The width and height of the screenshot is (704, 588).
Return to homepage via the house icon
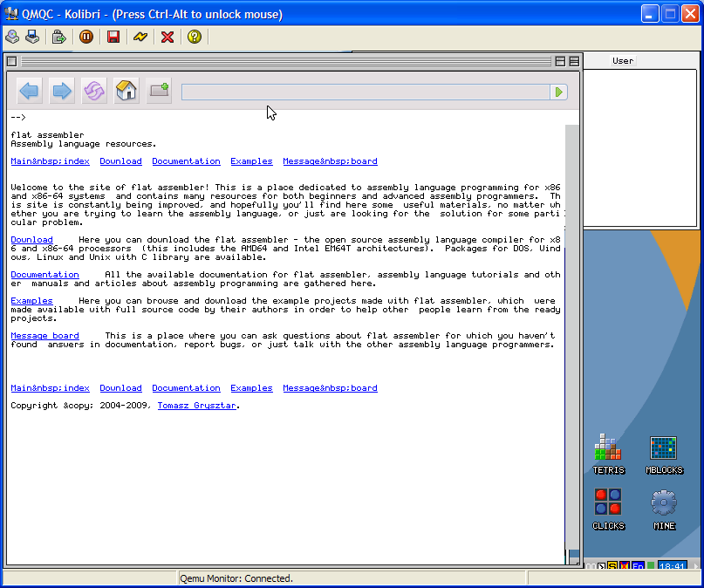(126, 91)
